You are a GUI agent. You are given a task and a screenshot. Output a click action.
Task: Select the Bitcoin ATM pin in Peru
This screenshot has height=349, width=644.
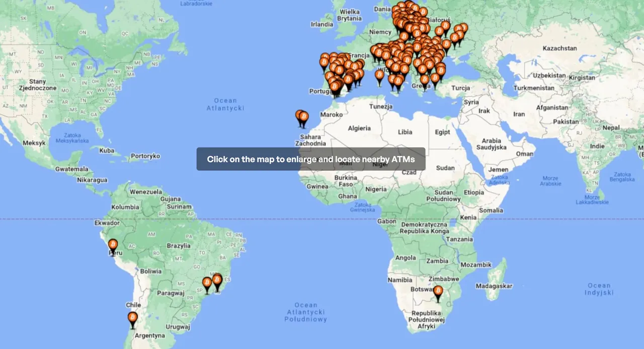tap(113, 246)
